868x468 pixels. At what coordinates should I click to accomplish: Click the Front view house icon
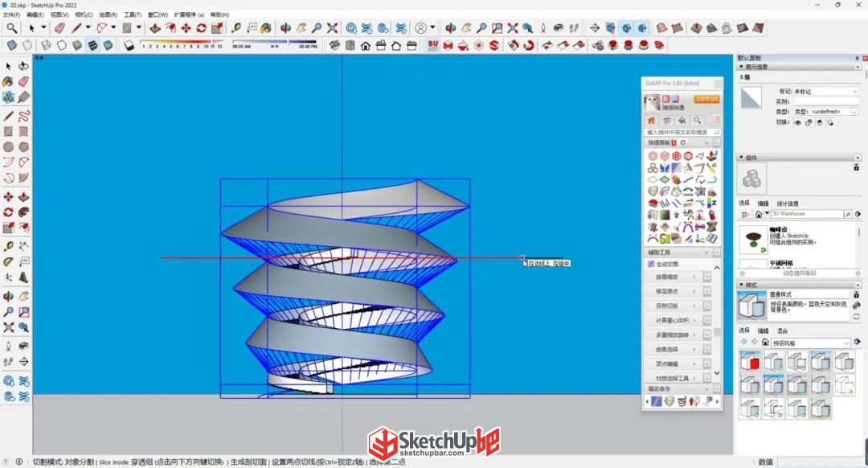click(x=366, y=45)
